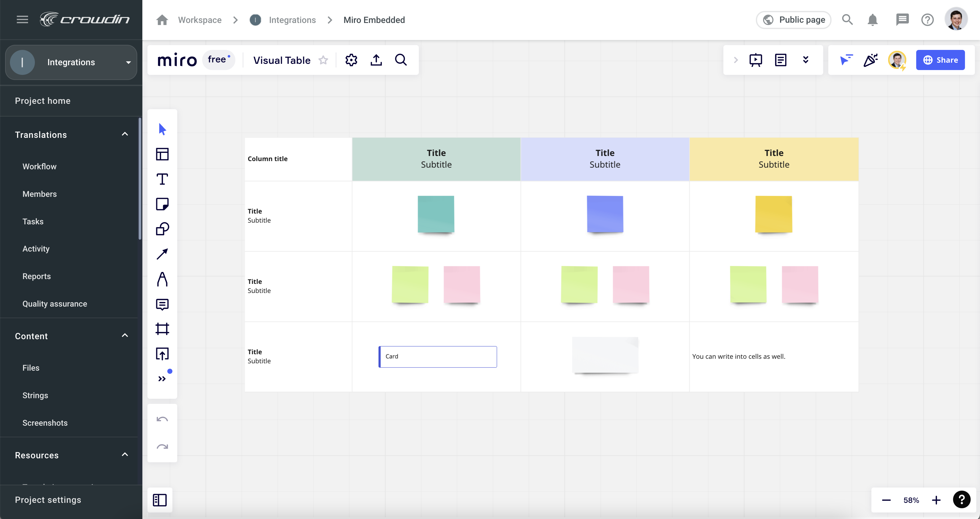Expand more collaboration apps chevron

click(805, 60)
